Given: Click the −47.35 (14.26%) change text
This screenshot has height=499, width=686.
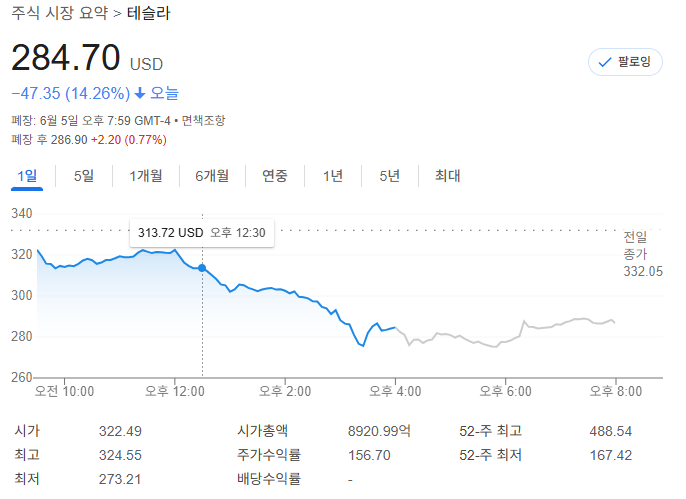Looking at the screenshot, I should (x=70, y=93).
